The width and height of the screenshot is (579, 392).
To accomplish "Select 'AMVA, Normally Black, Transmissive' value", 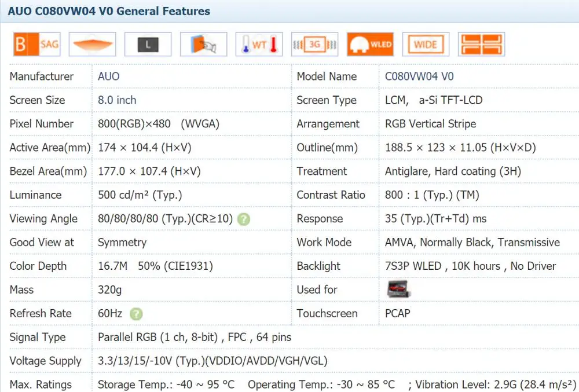I will click(x=472, y=242).
